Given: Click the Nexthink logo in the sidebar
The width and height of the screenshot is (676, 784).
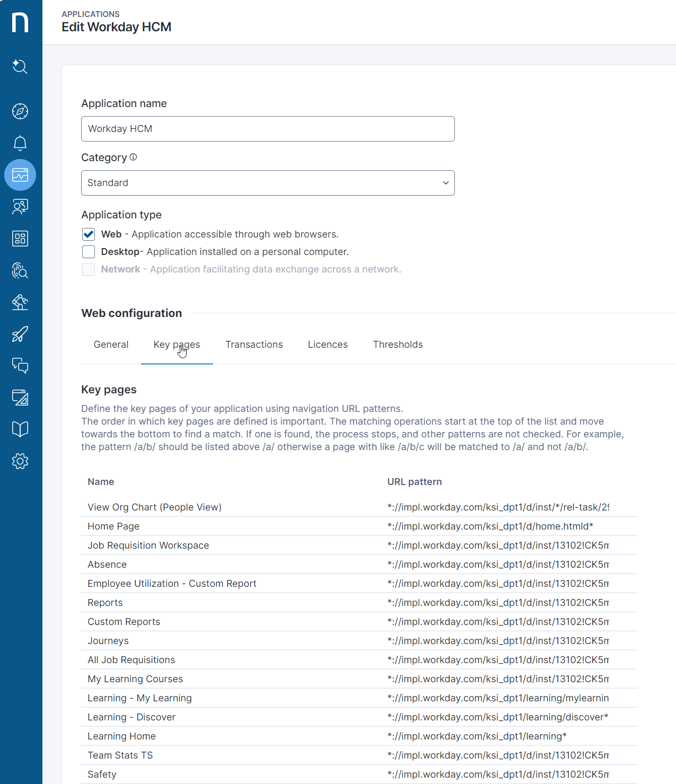Looking at the screenshot, I should [x=20, y=22].
